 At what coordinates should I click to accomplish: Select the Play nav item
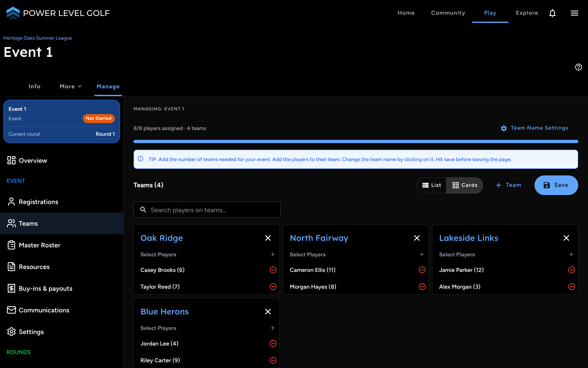490,13
